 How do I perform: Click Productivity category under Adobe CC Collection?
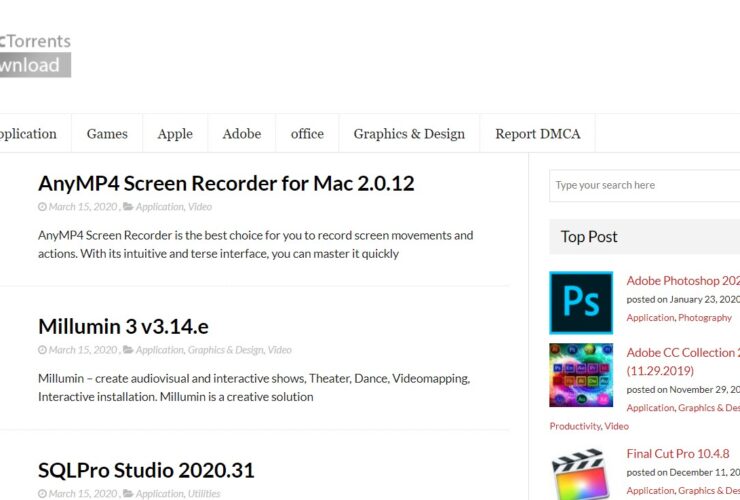tap(575, 426)
